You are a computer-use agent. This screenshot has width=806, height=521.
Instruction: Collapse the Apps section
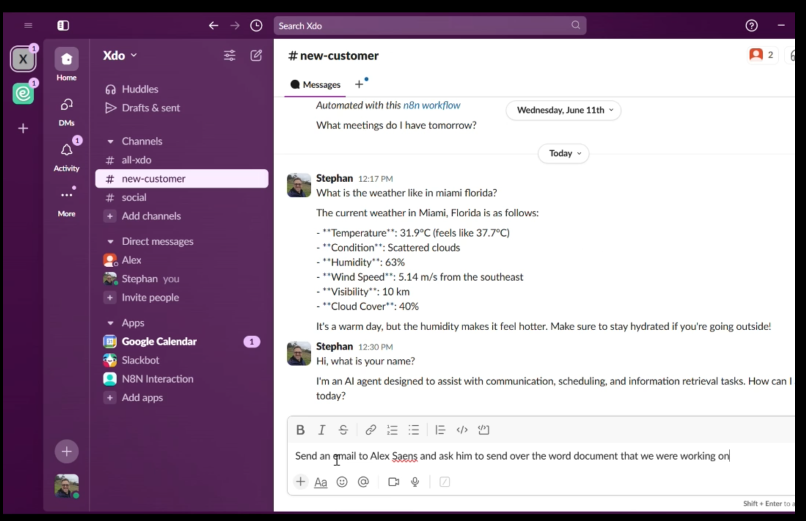point(110,323)
